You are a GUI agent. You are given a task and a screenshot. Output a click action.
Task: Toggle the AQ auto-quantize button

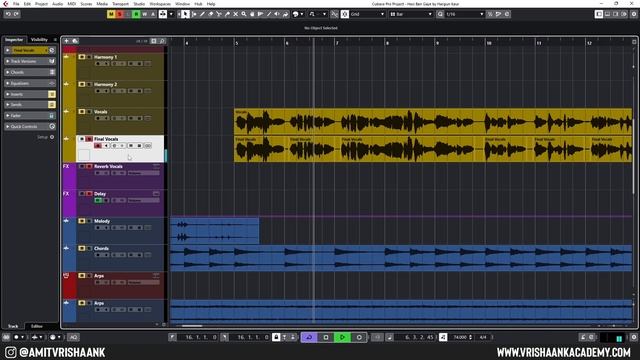pos(73,337)
